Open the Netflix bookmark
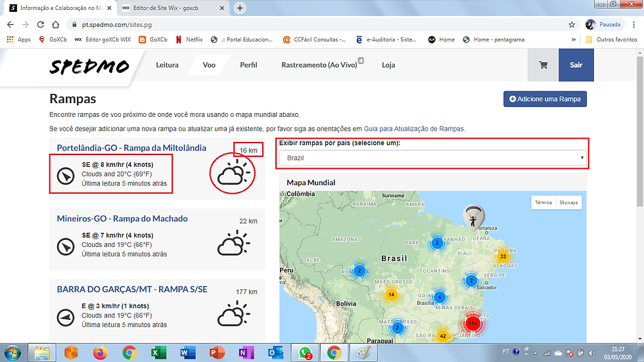644x362 pixels. [x=189, y=39]
